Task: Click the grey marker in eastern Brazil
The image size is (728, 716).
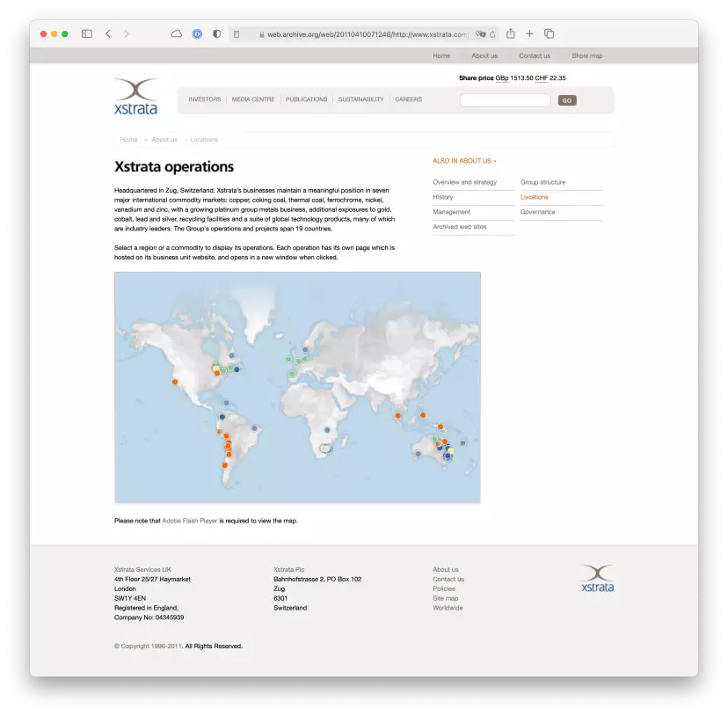Action: 254,428
